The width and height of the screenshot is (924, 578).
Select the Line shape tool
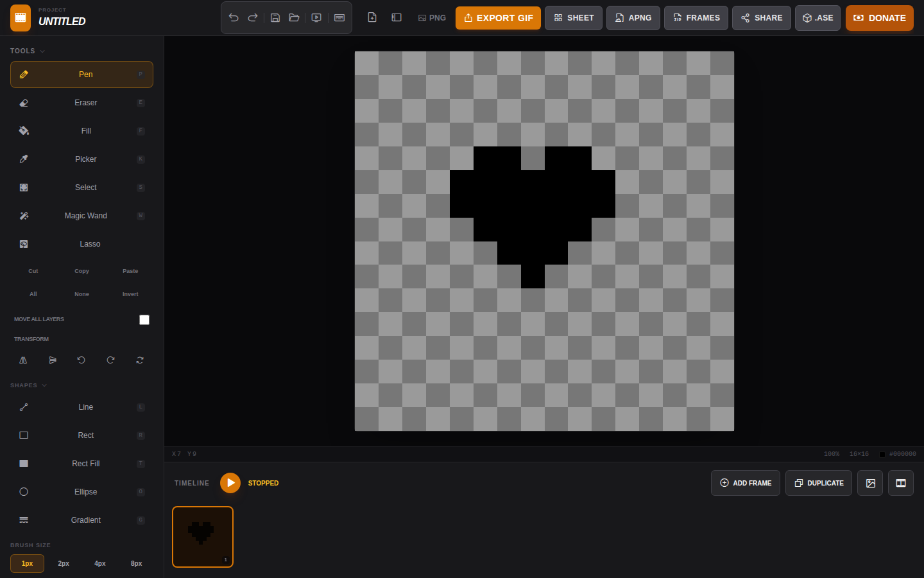tap(81, 407)
